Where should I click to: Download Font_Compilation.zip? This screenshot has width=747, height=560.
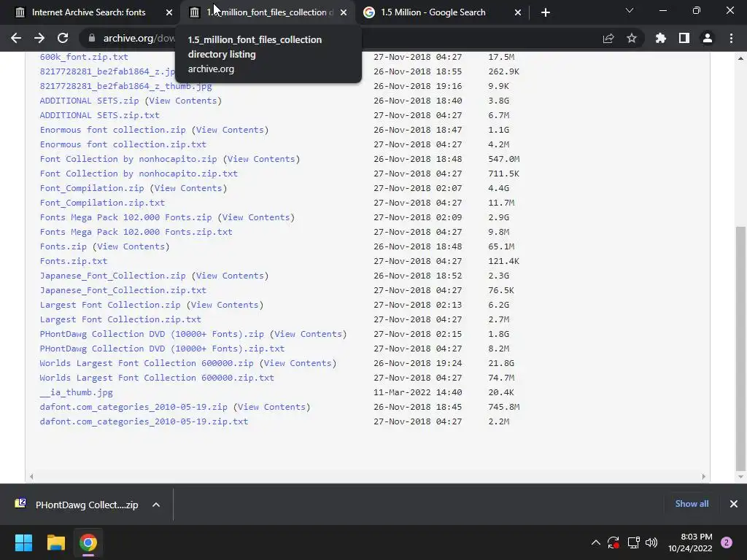point(91,188)
